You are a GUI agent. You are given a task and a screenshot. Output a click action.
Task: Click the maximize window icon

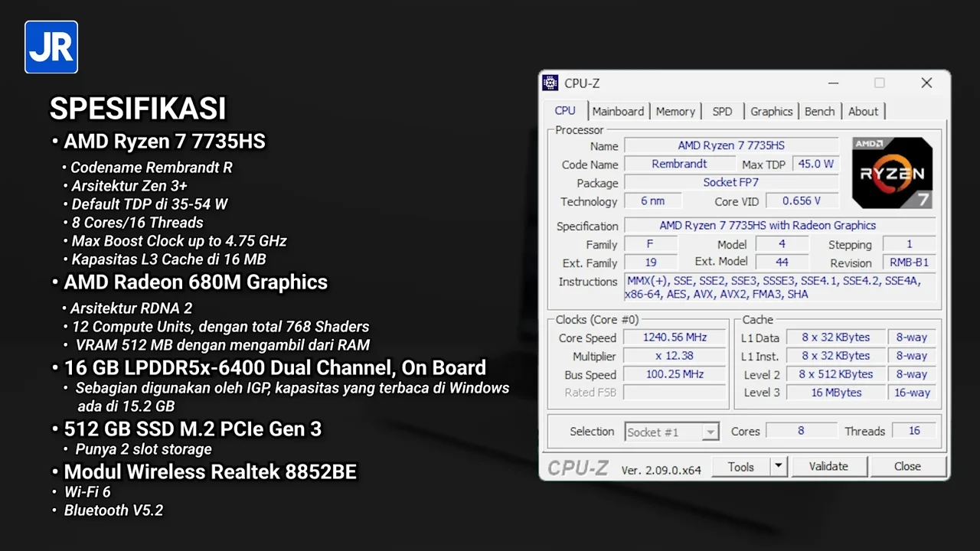880,83
